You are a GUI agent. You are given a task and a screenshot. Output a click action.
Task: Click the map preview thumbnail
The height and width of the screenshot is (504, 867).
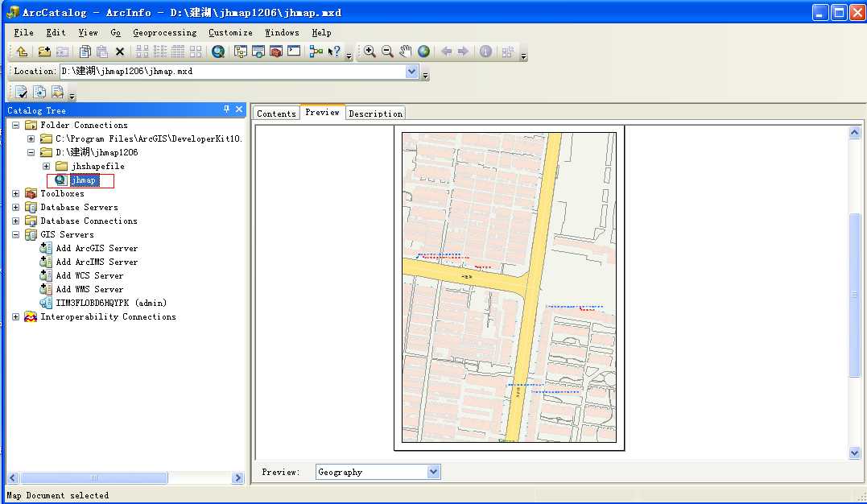509,287
